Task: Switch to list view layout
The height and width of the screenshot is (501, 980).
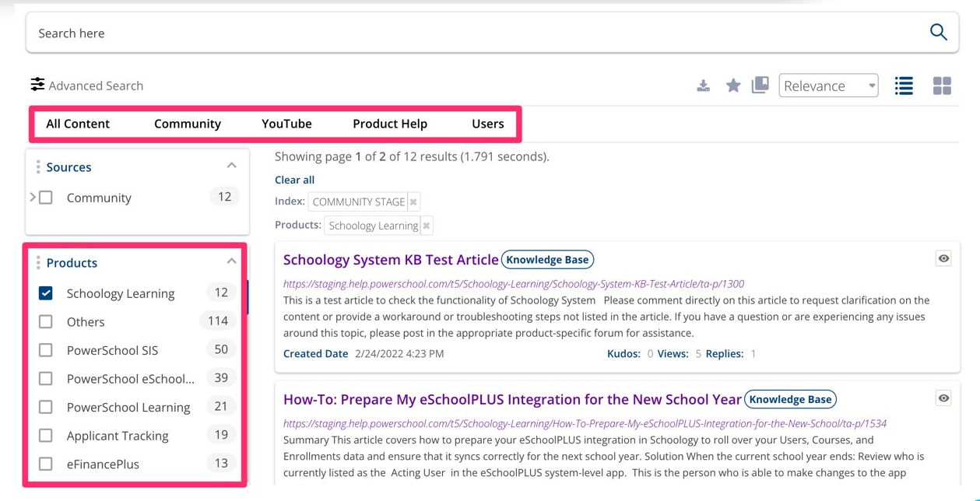Action: click(x=903, y=86)
